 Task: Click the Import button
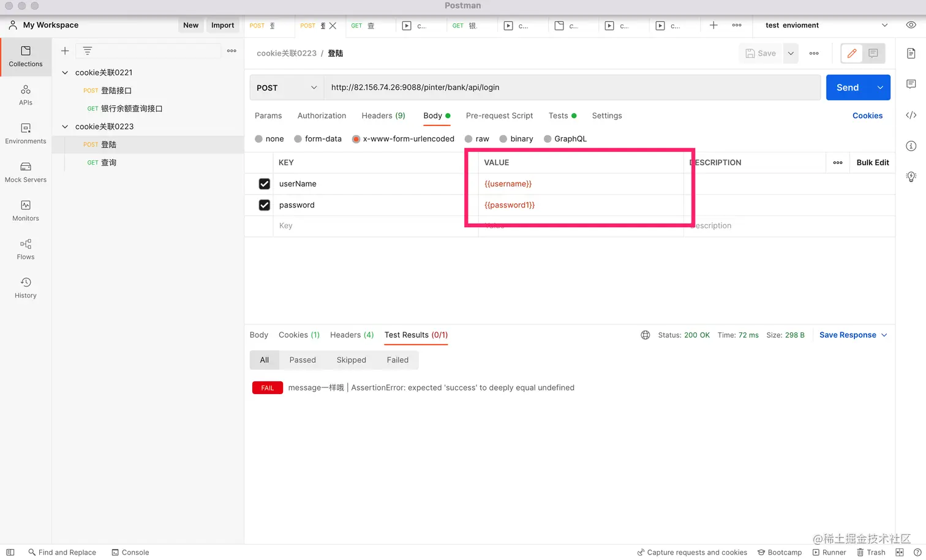(x=223, y=25)
